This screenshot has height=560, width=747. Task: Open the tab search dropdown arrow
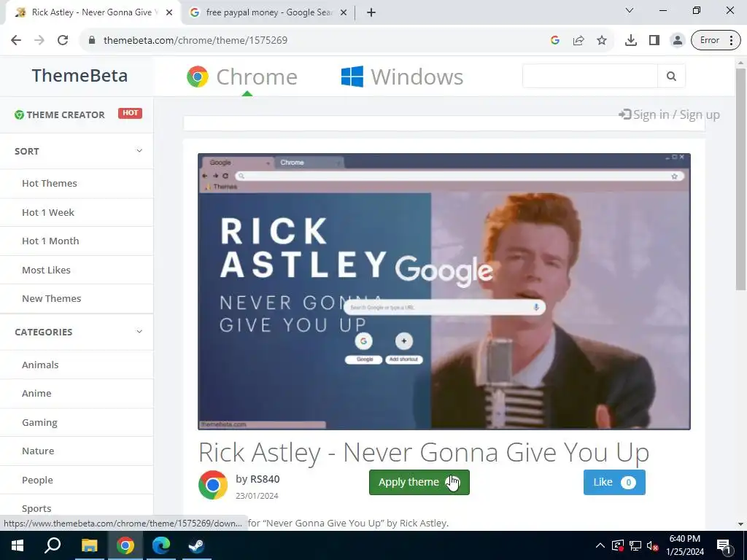[x=630, y=10]
